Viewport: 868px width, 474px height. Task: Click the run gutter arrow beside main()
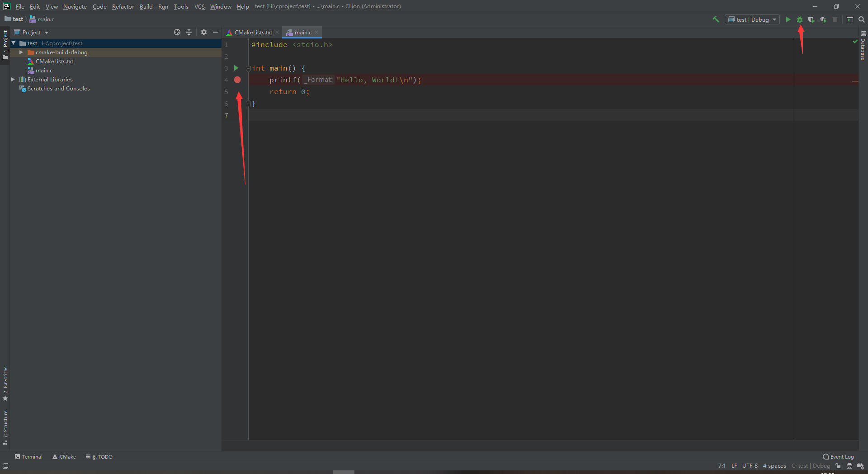pyautogui.click(x=236, y=68)
